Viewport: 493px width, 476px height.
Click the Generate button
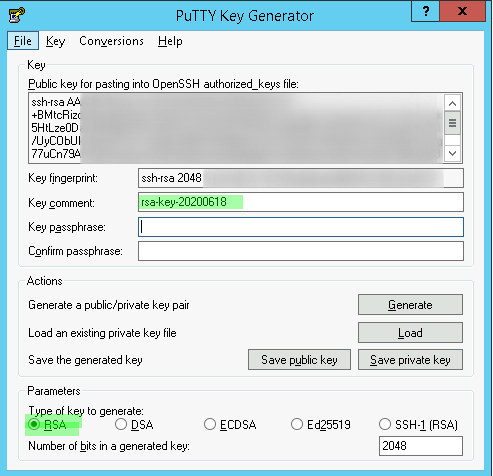410,304
